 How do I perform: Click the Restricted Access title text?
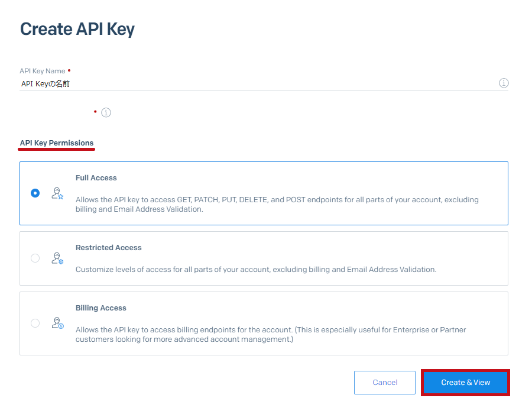[x=109, y=248]
